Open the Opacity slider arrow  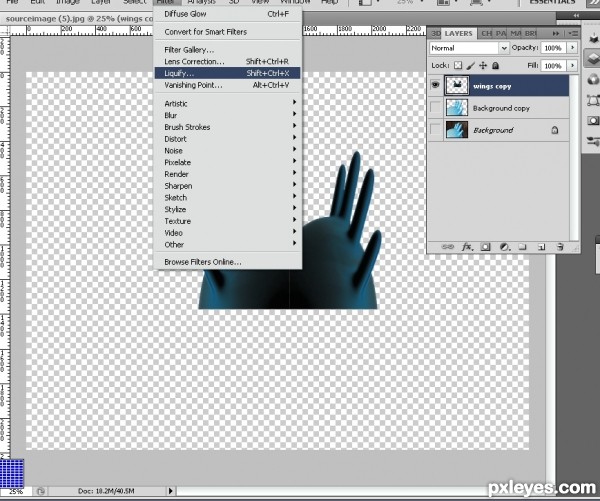pyautogui.click(x=572, y=47)
